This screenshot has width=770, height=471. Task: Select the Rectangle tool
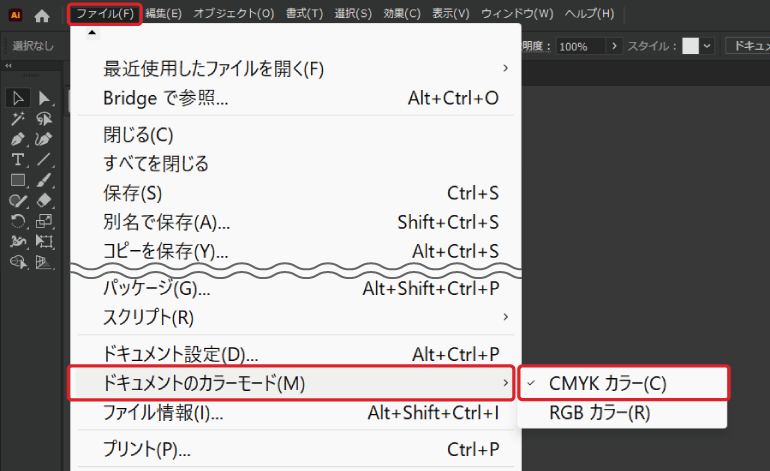[18, 180]
